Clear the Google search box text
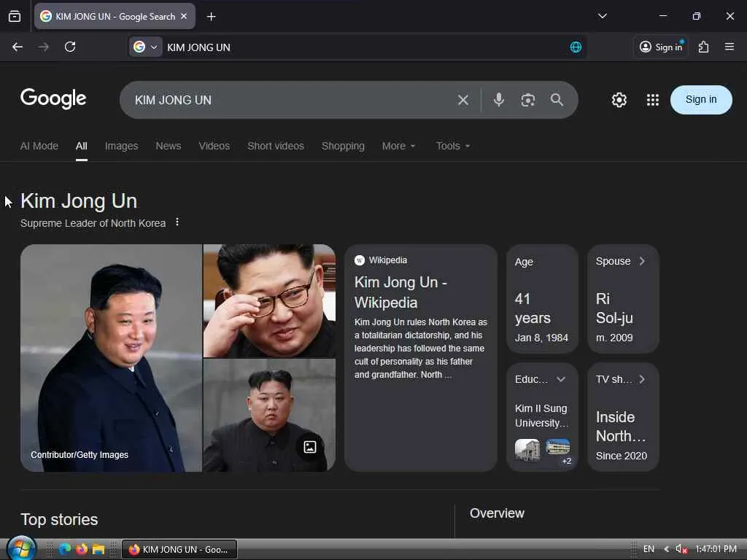 463,100
